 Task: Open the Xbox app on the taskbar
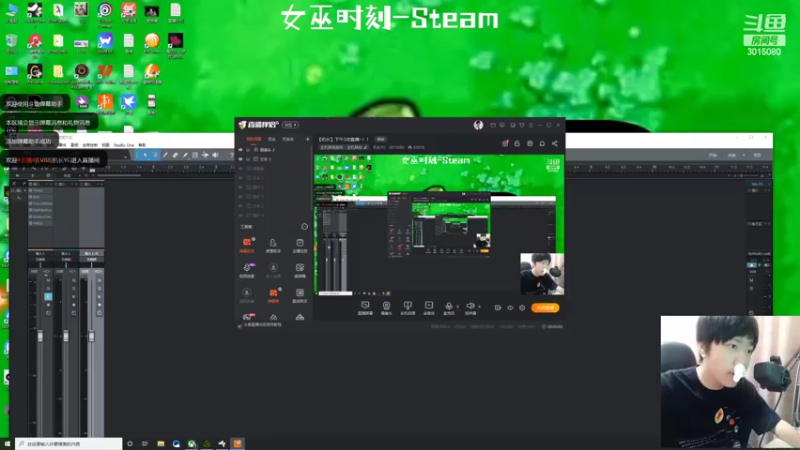[x=191, y=444]
